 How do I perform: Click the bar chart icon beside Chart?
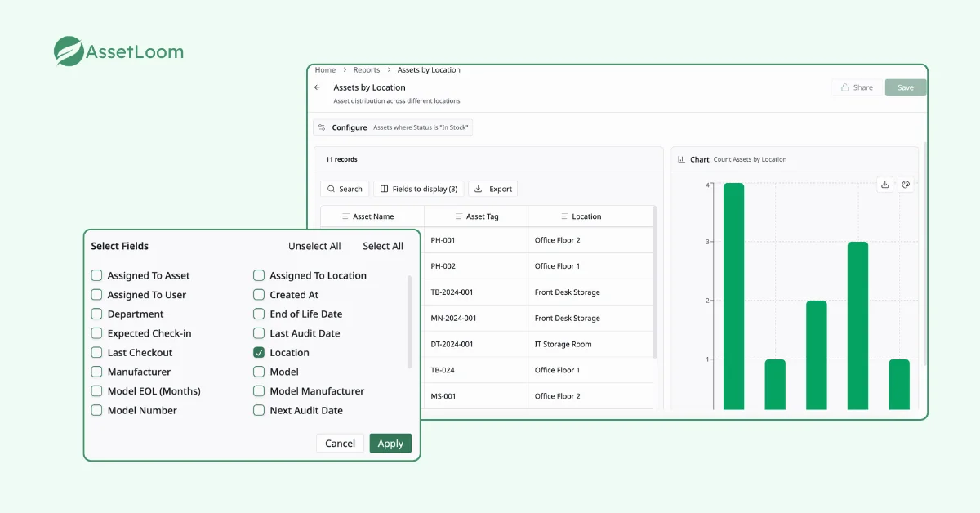(x=682, y=159)
